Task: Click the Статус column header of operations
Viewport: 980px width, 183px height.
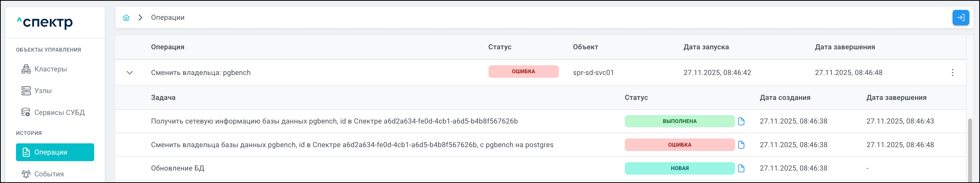Action: pos(499,47)
